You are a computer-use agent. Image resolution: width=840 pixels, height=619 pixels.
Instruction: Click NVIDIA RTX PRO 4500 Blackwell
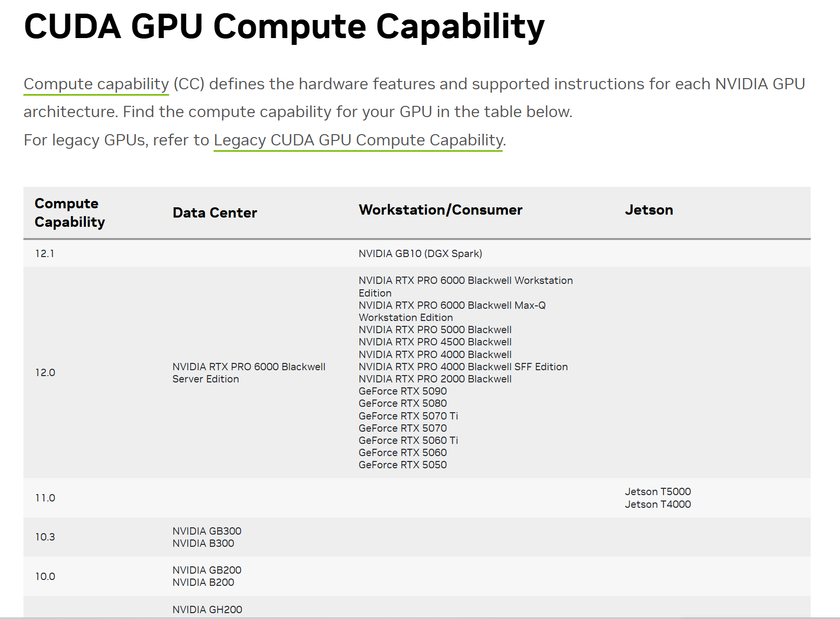pyautogui.click(x=435, y=342)
